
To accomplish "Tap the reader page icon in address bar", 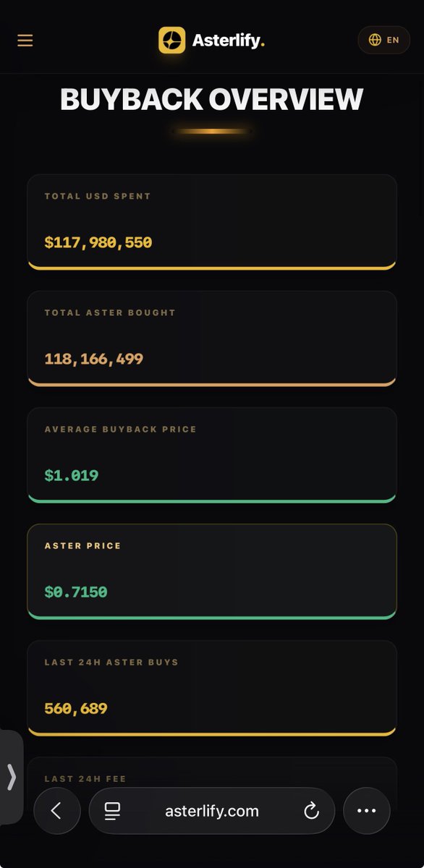I will (x=112, y=811).
